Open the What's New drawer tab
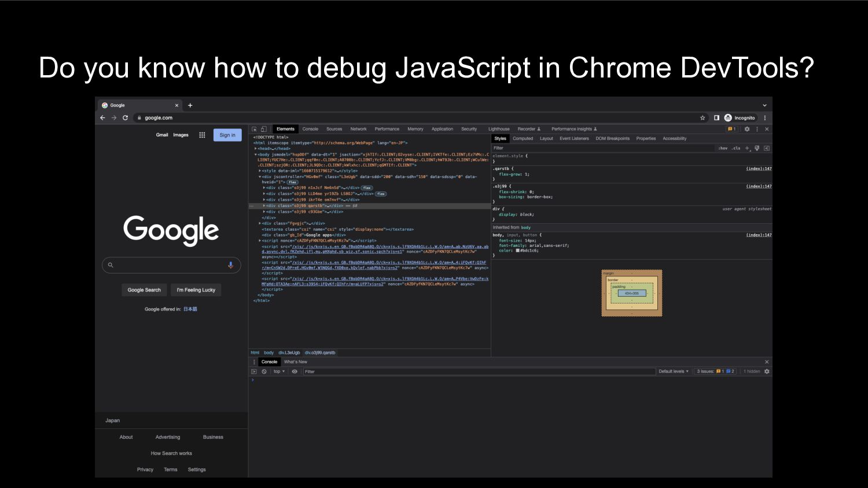 [296, 362]
